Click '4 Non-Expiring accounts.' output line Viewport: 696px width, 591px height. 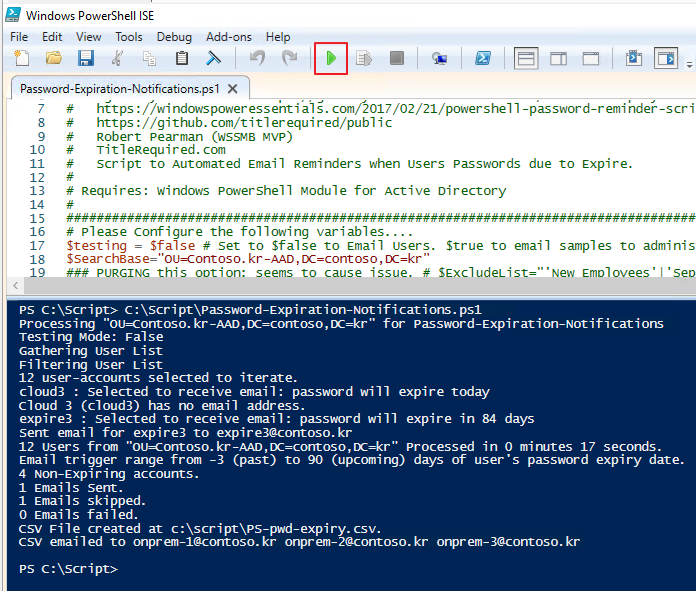(x=109, y=474)
